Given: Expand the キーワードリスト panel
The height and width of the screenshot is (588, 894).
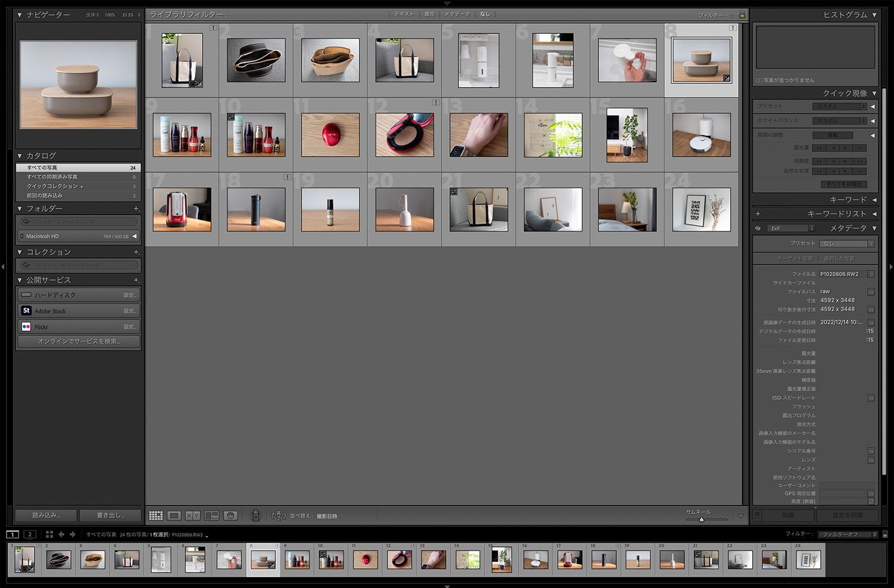Looking at the screenshot, I should pos(874,213).
